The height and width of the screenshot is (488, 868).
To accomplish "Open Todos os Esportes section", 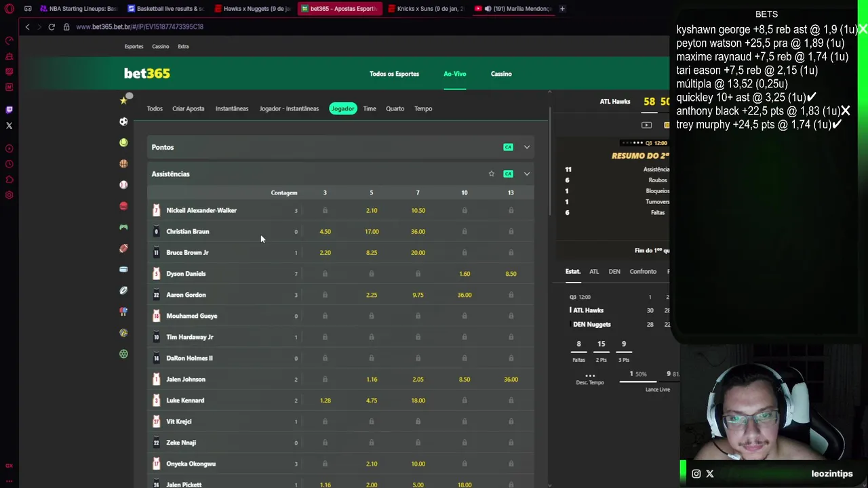I will (x=394, y=74).
